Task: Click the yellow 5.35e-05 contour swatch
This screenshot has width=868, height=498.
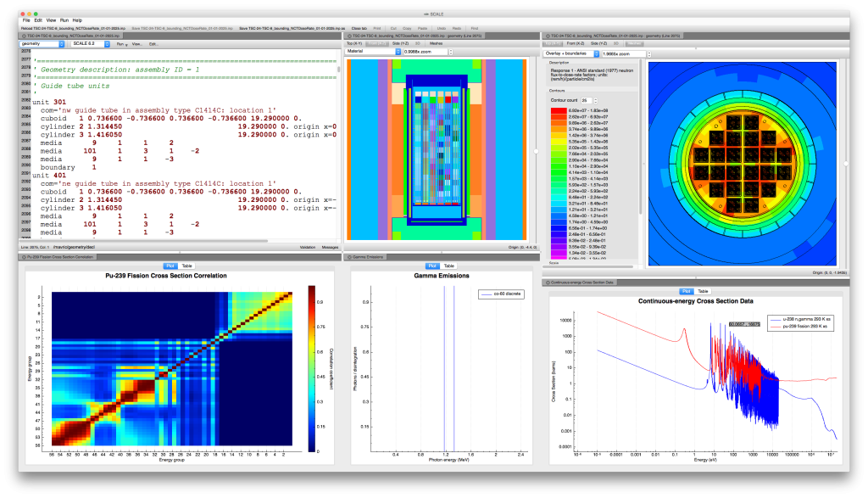Action: click(x=559, y=142)
